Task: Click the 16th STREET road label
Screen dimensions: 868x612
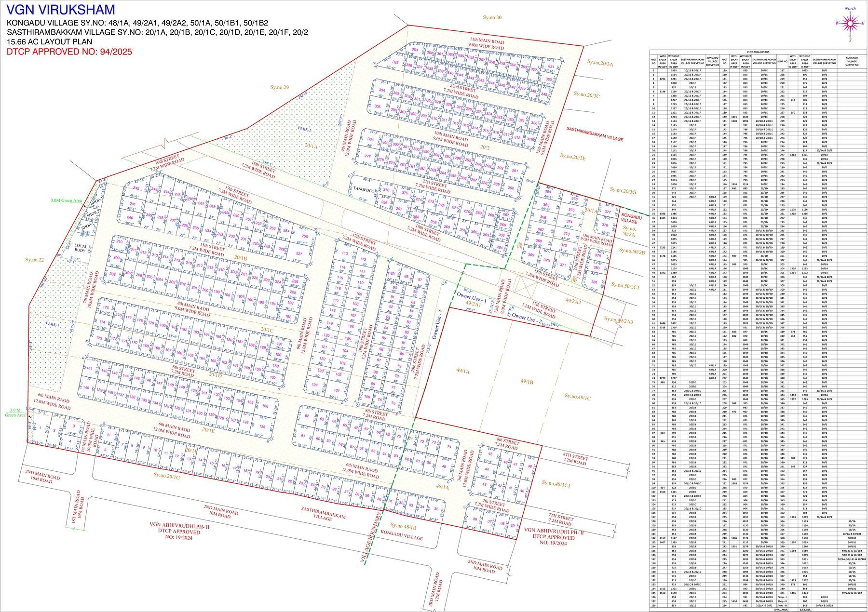Action: pyautogui.click(x=167, y=162)
